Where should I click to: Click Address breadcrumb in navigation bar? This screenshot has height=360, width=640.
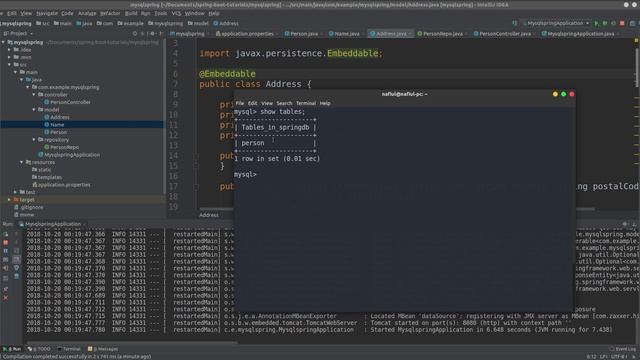click(x=226, y=24)
